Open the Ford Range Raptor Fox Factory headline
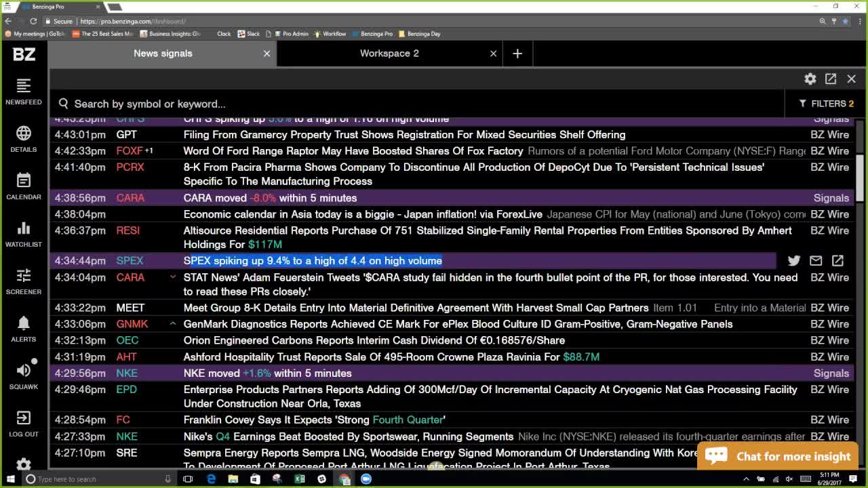Screen dimensions: 868x488 point(353,150)
